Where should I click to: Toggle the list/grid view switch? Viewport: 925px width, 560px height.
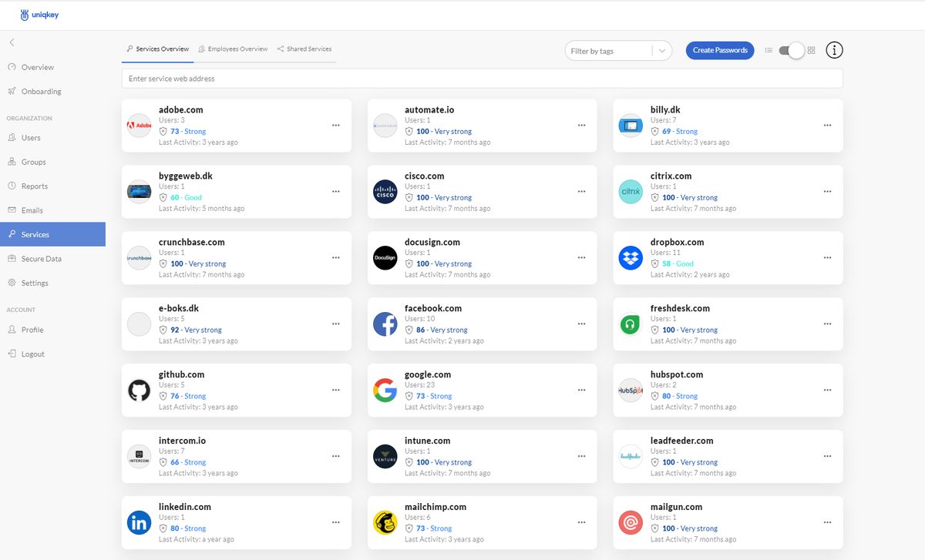coord(792,49)
